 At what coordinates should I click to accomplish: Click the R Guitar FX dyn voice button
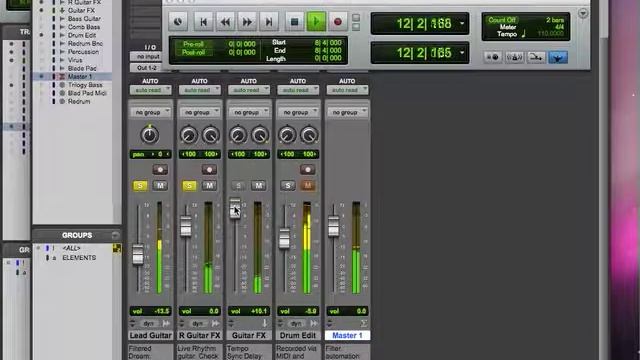(x=198, y=323)
